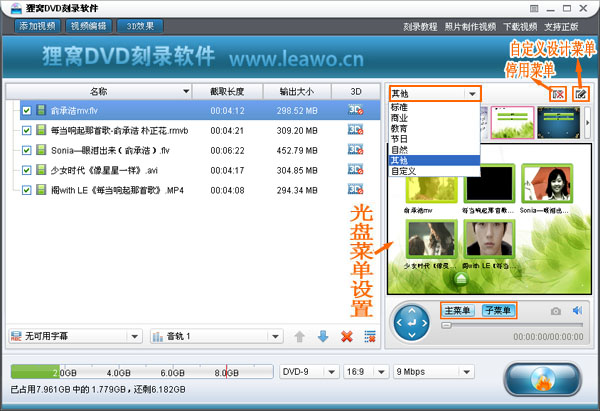Uncheck the 俞承浩mv.flv checkbox
This screenshot has height=411, width=600.
point(26,111)
